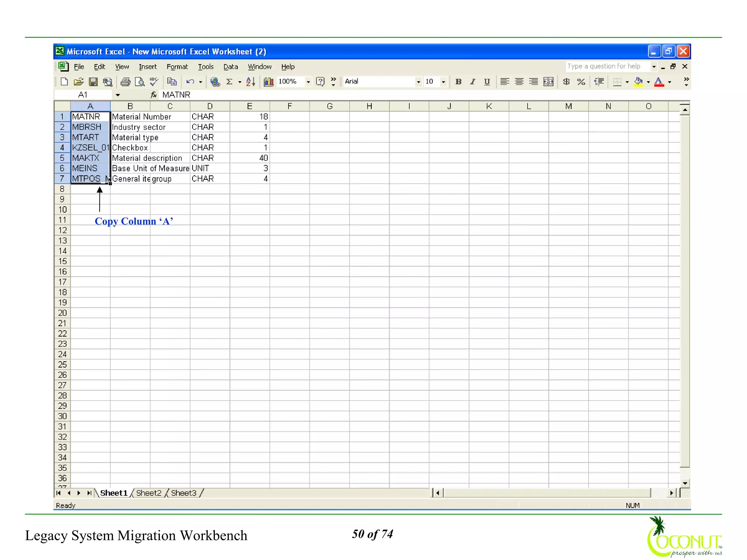This screenshot has height=560, width=747.
Task: Click the Copy icon in the toolbar
Action: click(x=172, y=82)
